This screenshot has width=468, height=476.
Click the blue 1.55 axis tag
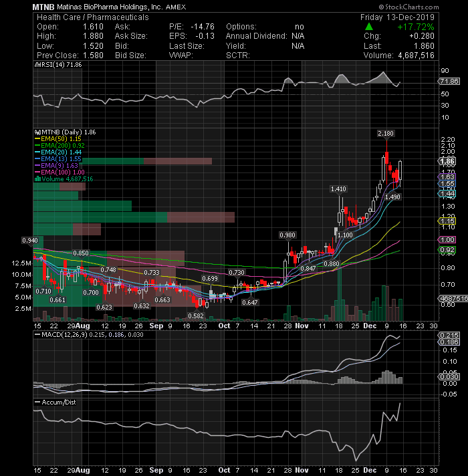point(447,184)
